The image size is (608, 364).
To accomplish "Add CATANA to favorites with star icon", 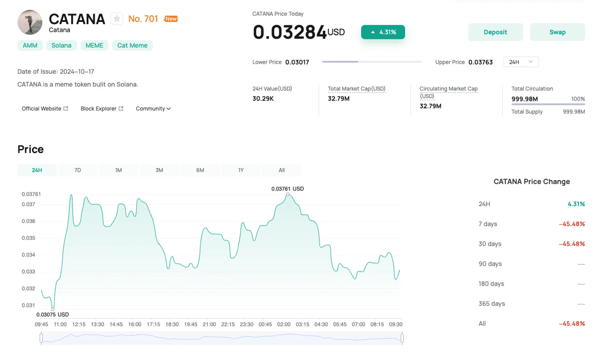I will (117, 19).
